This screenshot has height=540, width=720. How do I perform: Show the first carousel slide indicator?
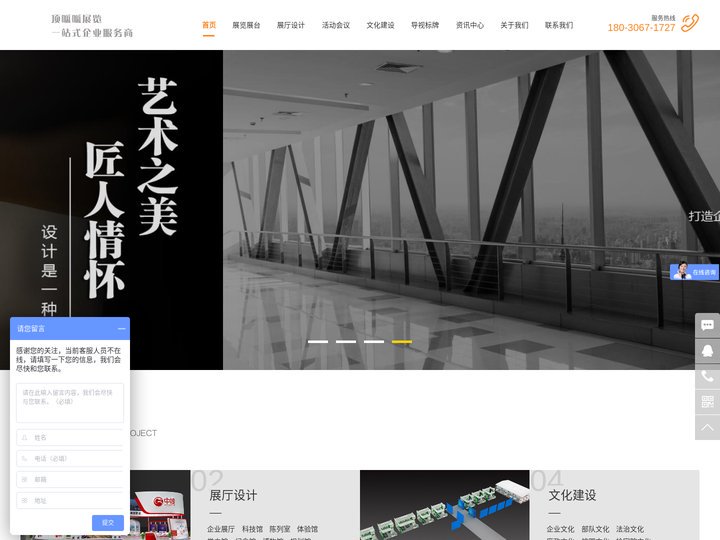point(318,342)
